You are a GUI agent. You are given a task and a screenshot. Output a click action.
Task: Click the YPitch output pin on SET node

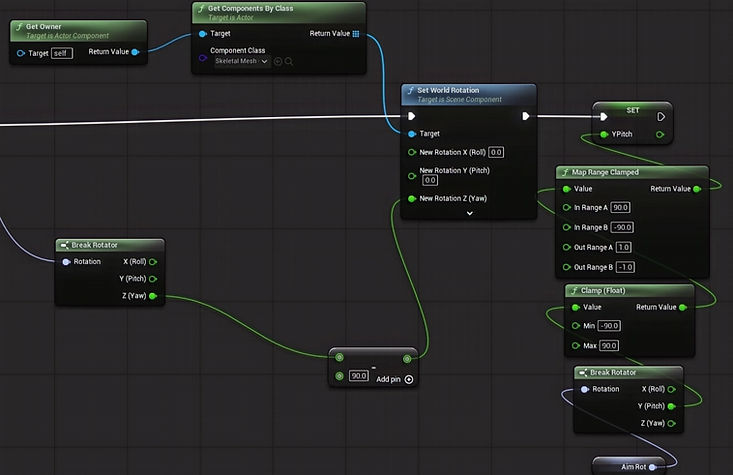click(660, 135)
